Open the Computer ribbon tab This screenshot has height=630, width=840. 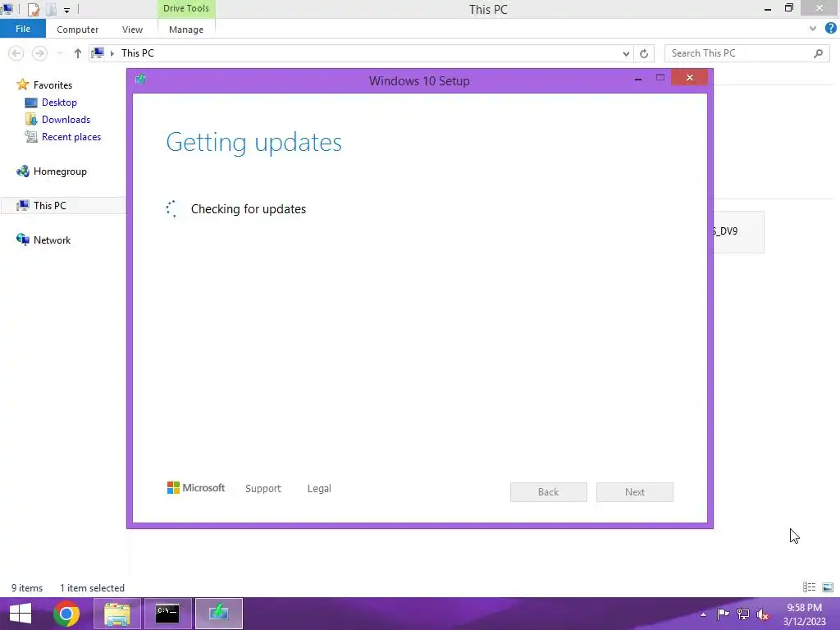tap(78, 30)
